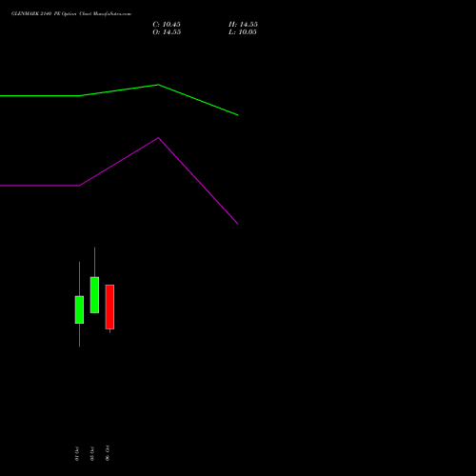Screen dimensions: 476x476
Task: Click the red candlestick for 06 Oct
Action: [109, 307]
